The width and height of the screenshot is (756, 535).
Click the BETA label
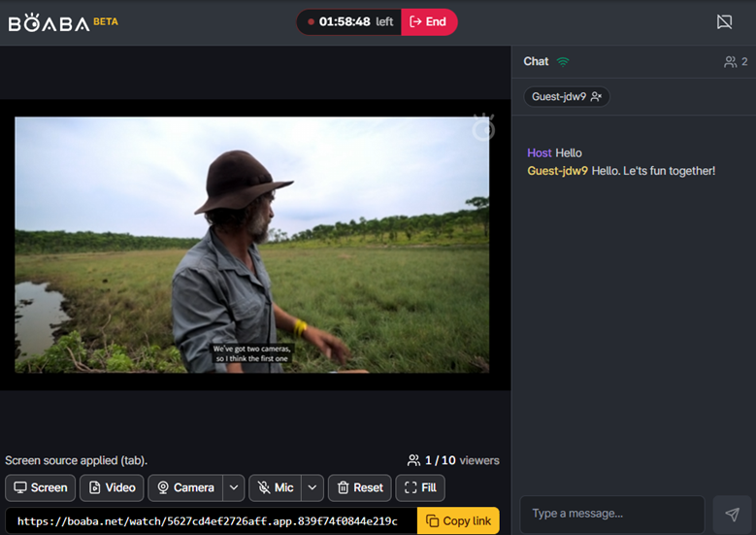[x=106, y=21]
